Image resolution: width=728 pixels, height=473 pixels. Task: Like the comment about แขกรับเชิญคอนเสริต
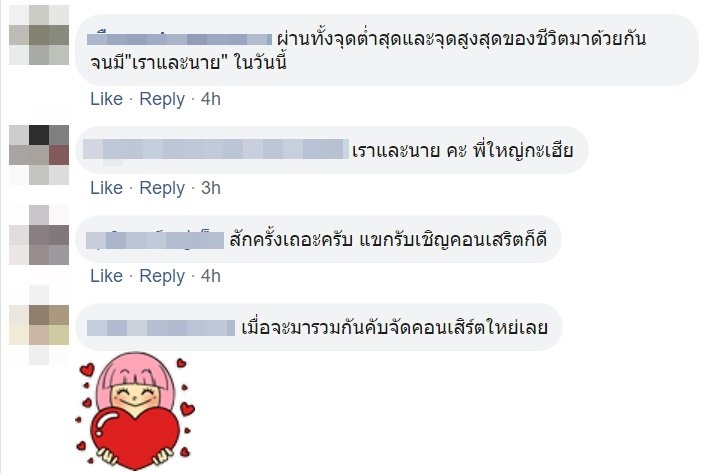click(x=106, y=276)
